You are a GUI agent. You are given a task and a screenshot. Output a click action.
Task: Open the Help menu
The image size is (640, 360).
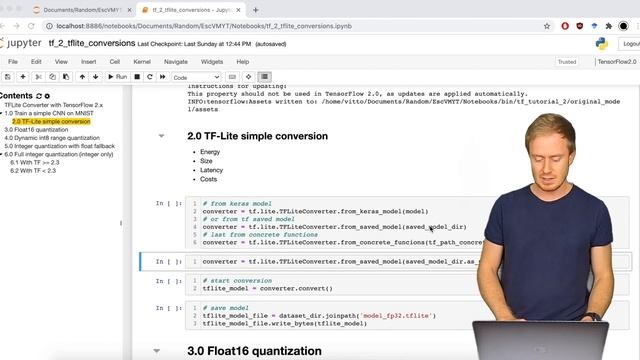[x=242, y=62]
